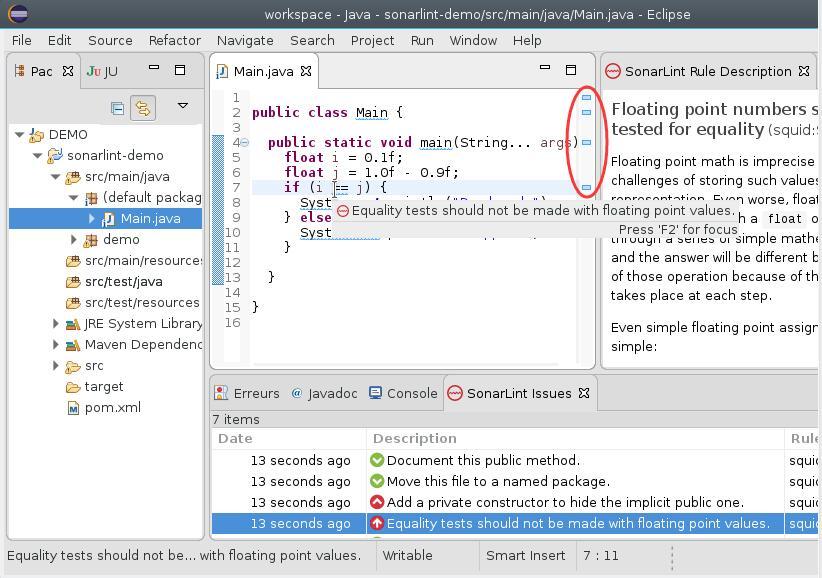Open the Project menu

pos(372,40)
